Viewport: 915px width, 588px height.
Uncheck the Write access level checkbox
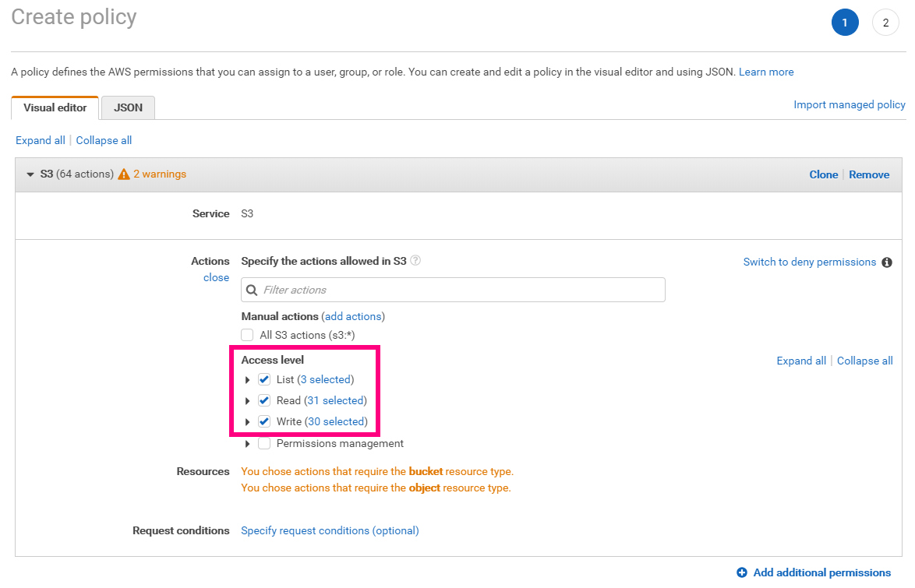click(264, 422)
